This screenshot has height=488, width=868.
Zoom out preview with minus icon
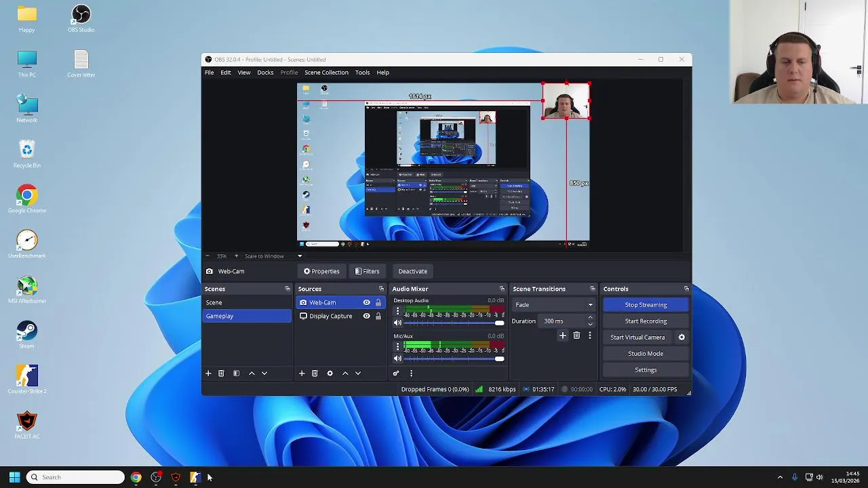(208, 256)
